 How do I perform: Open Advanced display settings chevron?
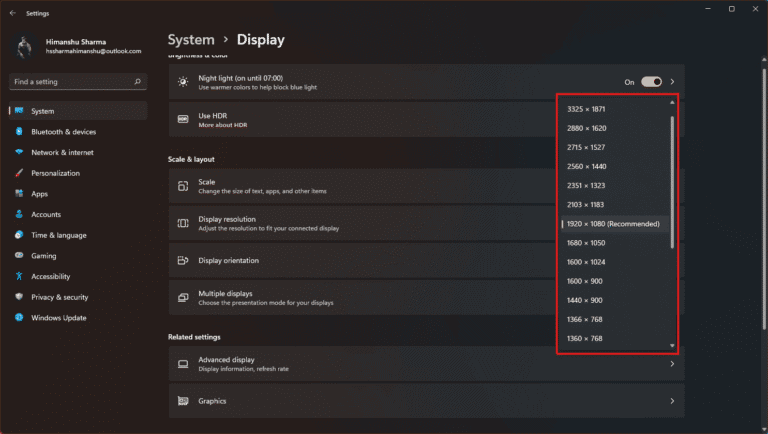672,364
